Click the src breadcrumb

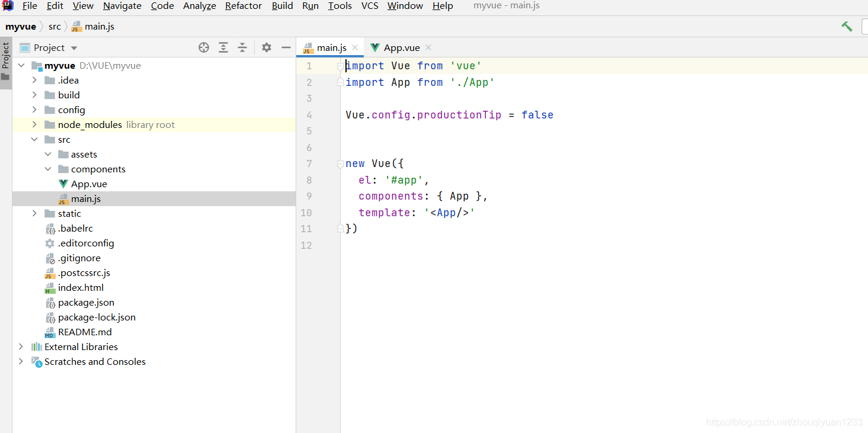click(55, 26)
